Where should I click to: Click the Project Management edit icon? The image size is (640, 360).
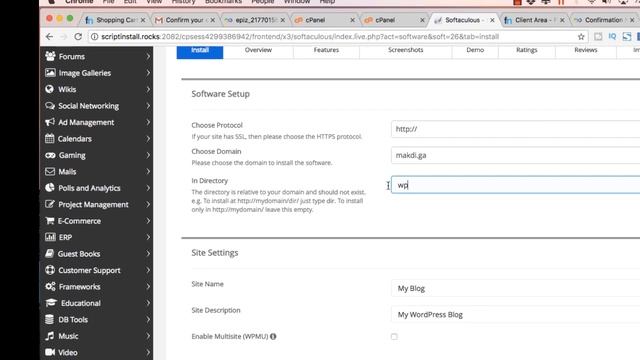(x=50, y=204)
